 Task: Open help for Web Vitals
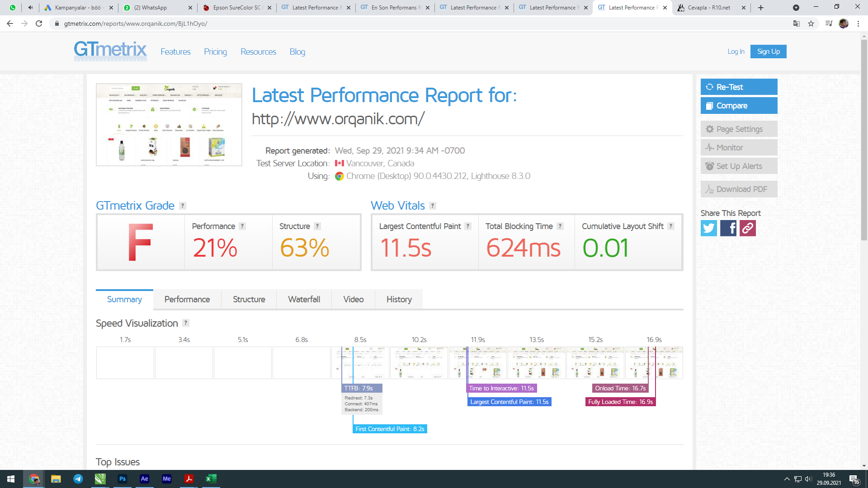[433, 206]
